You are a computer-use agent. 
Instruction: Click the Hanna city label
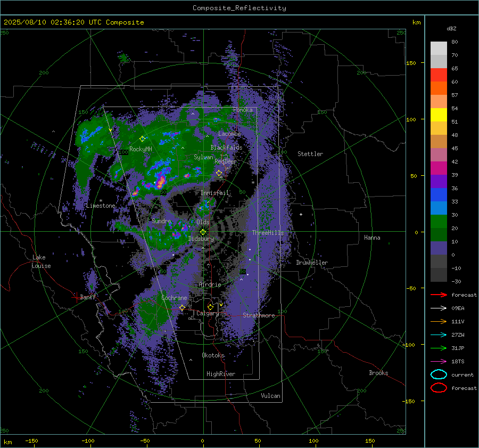point(372,238)
